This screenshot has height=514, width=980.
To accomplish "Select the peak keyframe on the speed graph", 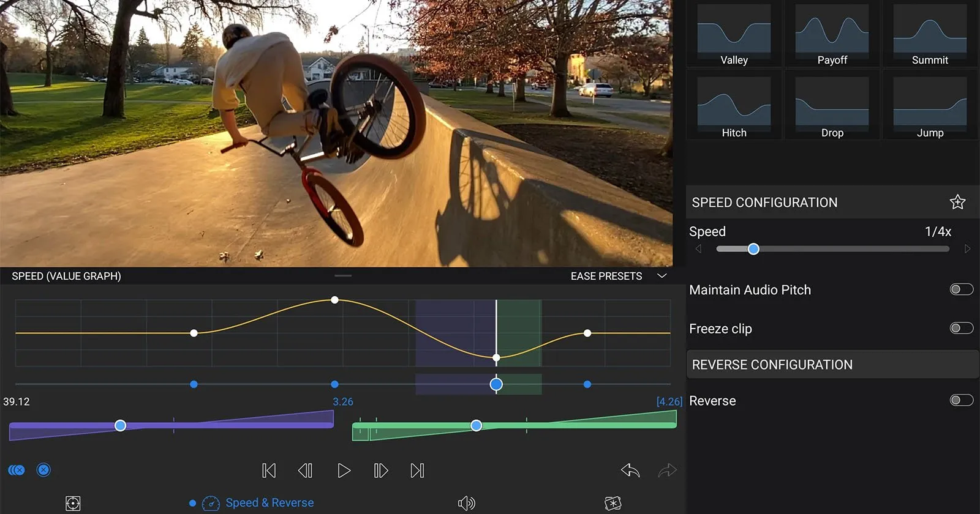I will click(x=334, y=300).
